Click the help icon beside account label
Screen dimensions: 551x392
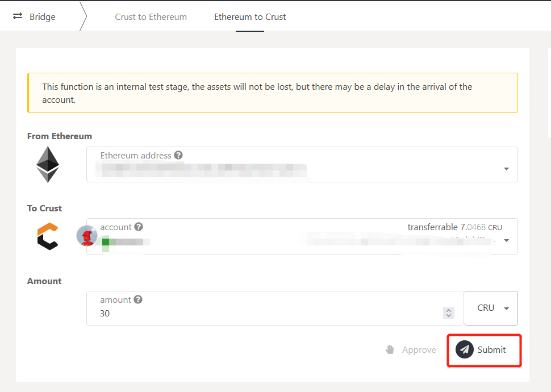(139, 227)
